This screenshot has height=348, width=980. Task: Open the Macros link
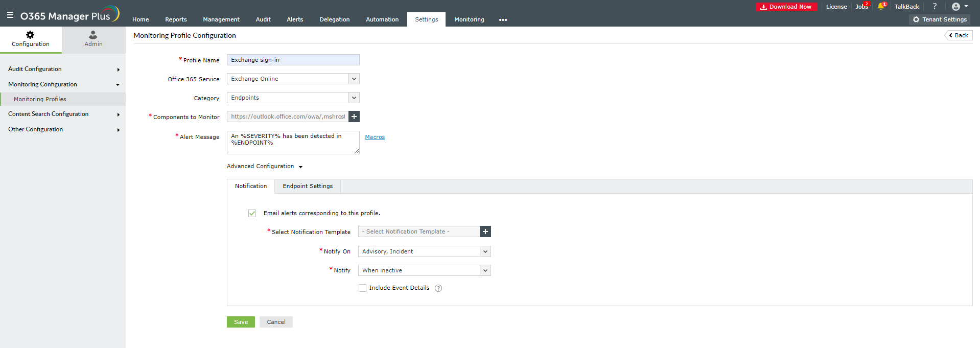375,137
